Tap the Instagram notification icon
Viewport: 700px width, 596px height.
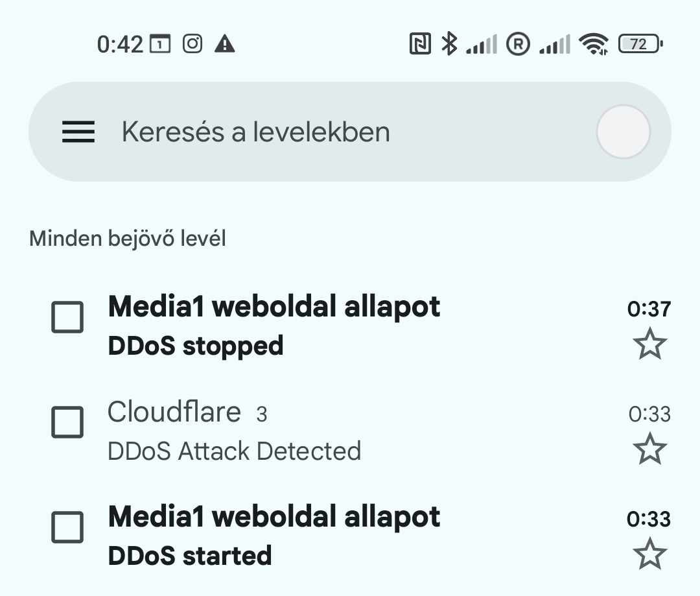pyautogui.click(x=192, y=44)
